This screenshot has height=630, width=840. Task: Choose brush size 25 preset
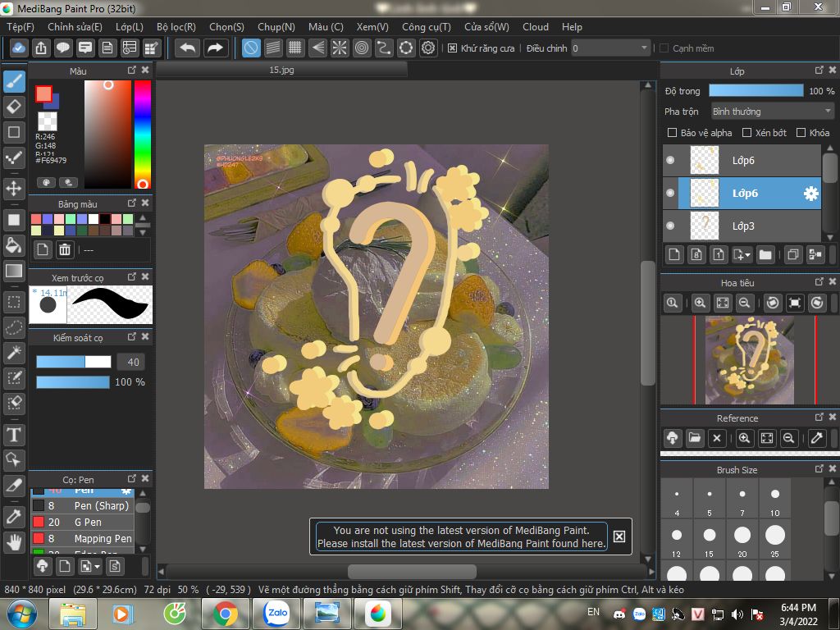tap(774, 539)
